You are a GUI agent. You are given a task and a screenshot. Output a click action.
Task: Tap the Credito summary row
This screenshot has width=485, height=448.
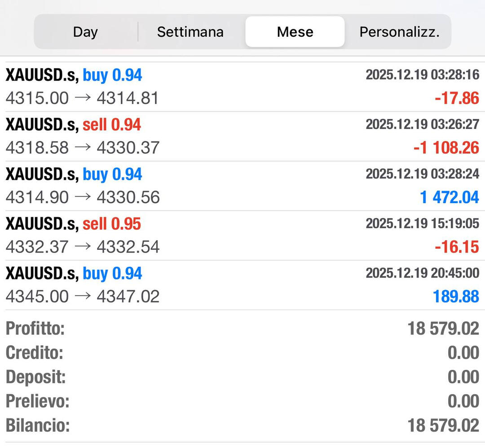point(242,353)
